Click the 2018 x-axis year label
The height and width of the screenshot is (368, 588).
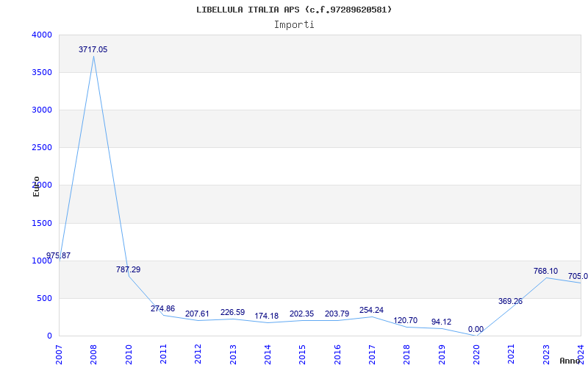point(407,355)
